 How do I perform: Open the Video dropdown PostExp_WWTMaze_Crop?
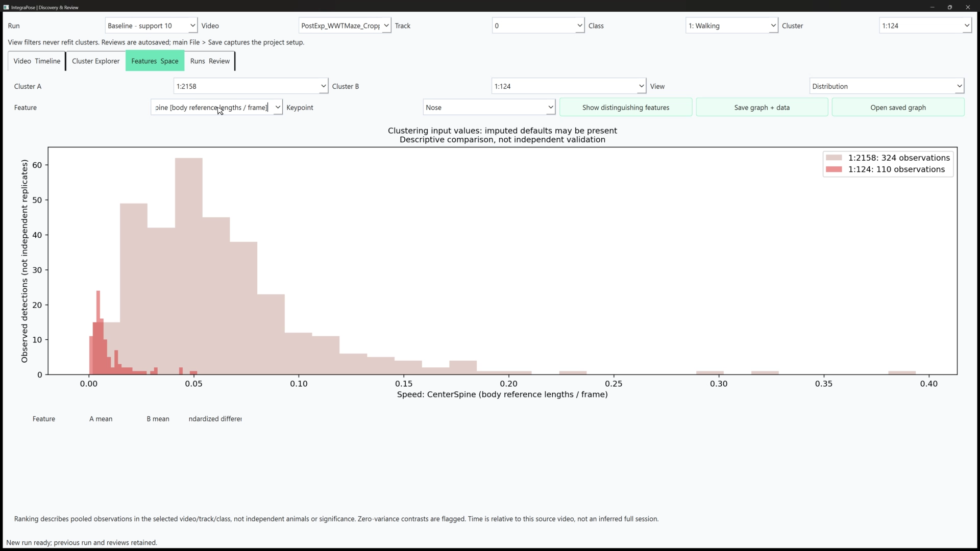[x=345, y=26]
